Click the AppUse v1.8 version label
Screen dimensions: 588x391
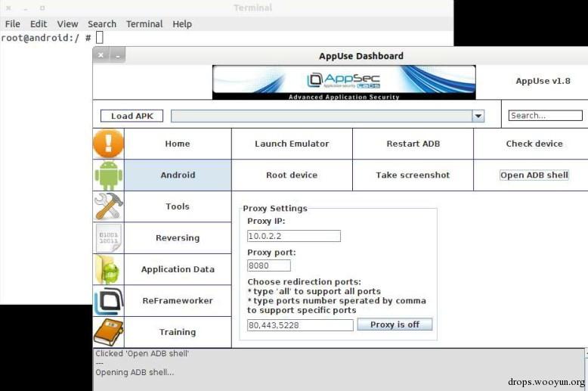click(x=543, y=81)
